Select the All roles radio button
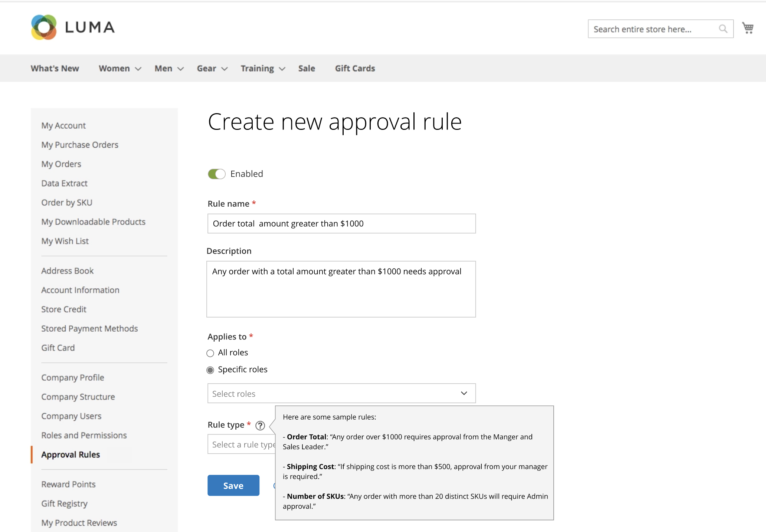The image size is (766, 532). pyautogui.click(x=210, y=353)
